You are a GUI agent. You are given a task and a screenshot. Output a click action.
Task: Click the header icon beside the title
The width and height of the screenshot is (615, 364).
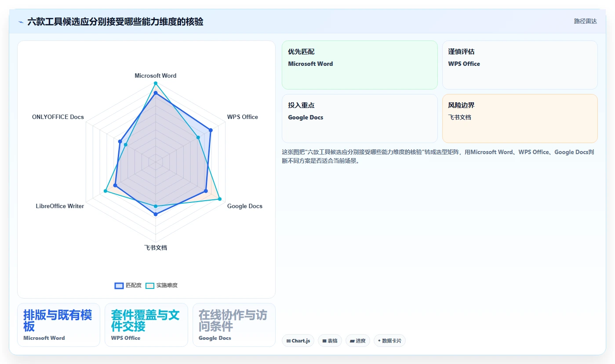[21, 22]
